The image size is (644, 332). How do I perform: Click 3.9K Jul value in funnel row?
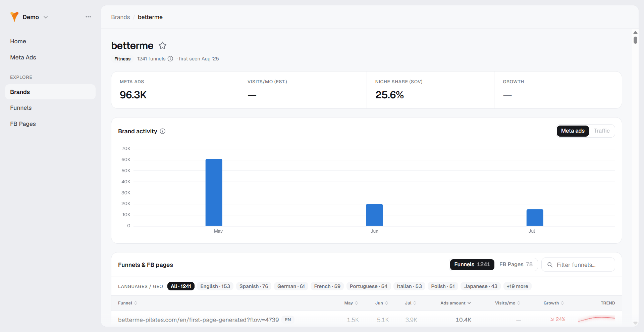point(411,320)
